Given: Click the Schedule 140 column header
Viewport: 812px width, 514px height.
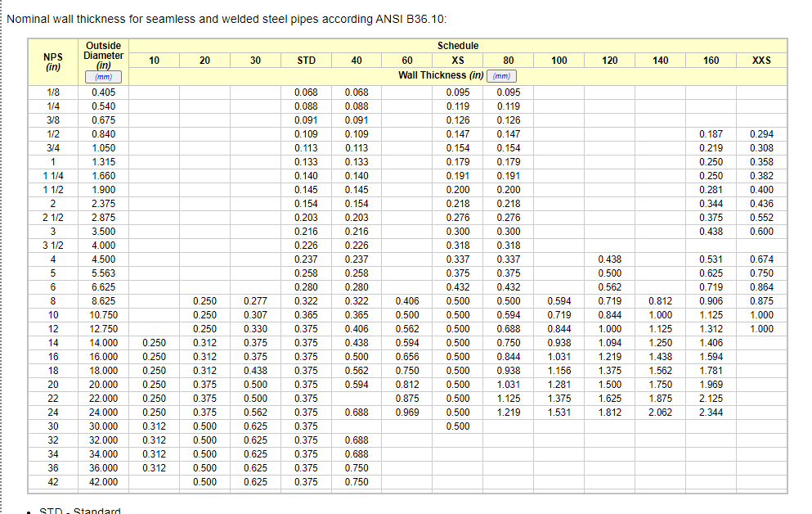Looking at the screenshot, I should (660, 61).
